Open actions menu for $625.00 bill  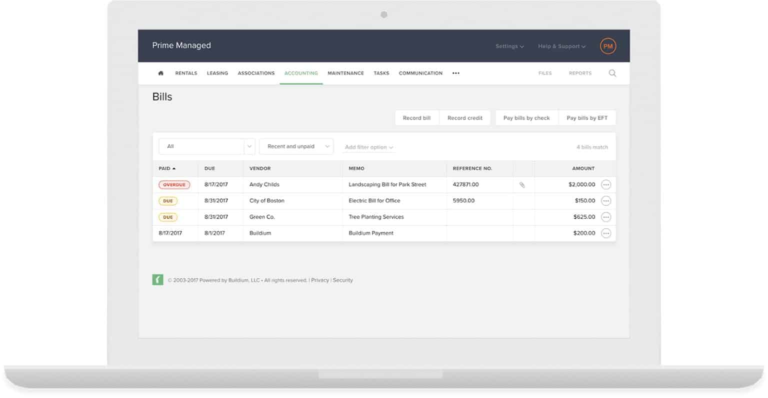pyautogui.click(x=606, y=217)
